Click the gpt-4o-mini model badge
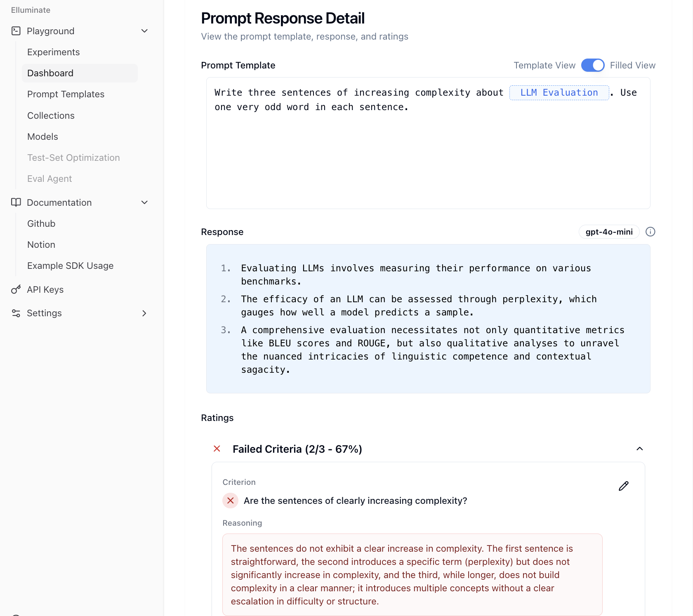 (609, 232)
